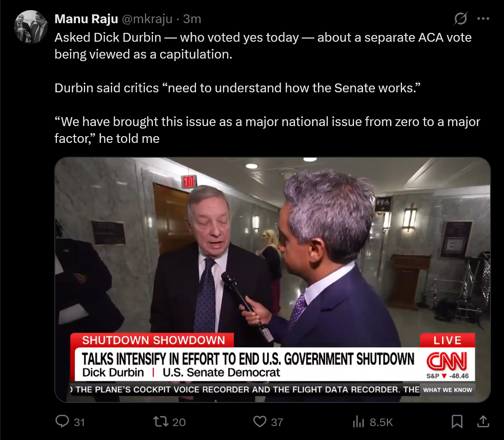Viewport: 504px width, 440px height.
Task: Click the repost count 20
Action: point(179,422)
